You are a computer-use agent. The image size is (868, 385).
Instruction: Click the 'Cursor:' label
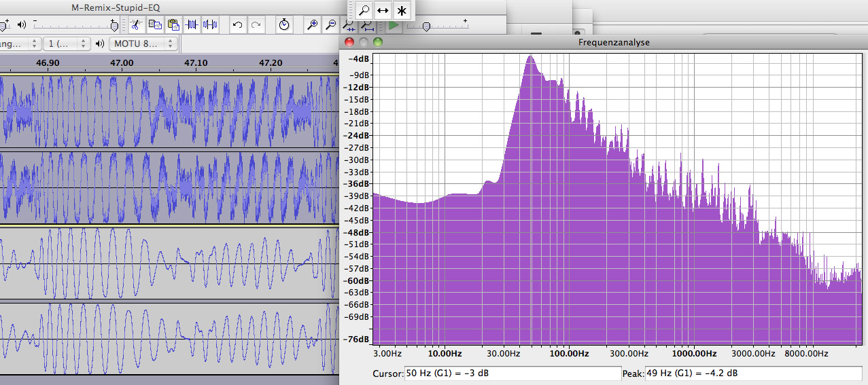pyautogui.click(x=387, y=373)
